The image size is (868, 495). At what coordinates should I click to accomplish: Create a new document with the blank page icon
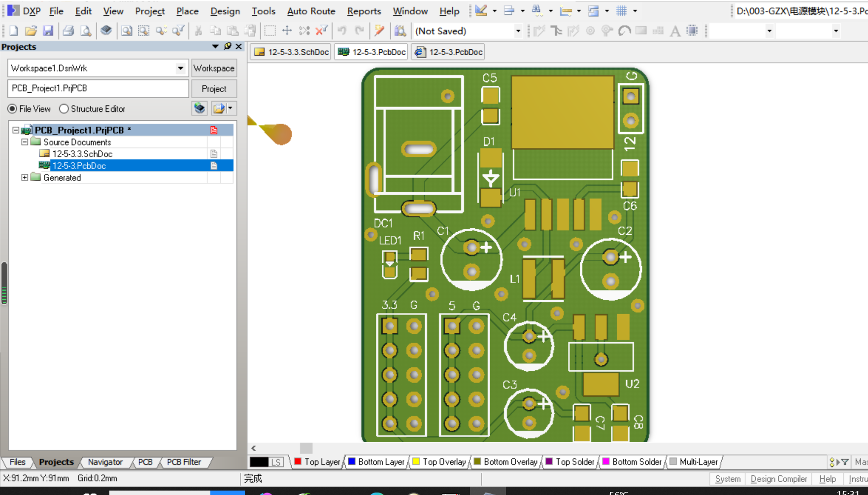point(14,31)
